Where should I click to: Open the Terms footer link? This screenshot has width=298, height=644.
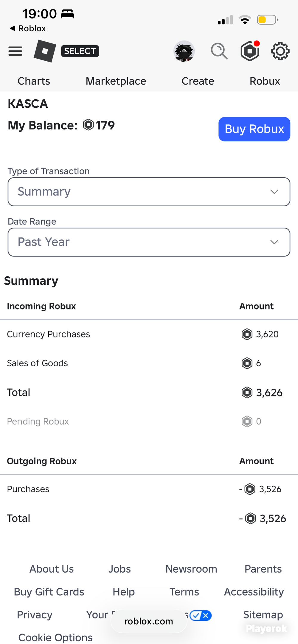184,592
